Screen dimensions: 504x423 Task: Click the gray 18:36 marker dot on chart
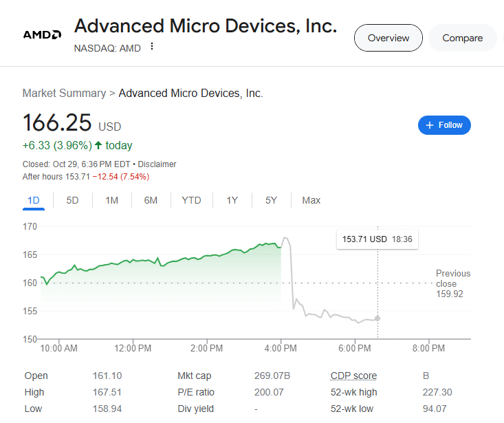tap(377, 318)
